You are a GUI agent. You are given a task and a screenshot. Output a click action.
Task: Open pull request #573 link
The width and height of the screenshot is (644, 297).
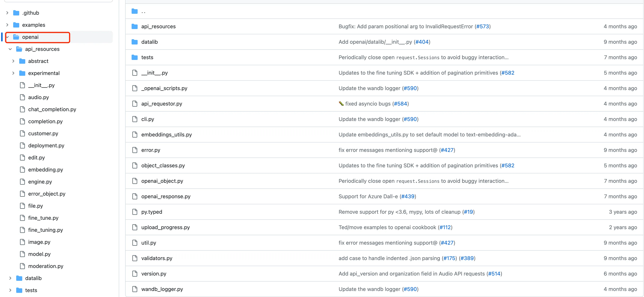point(482,27)
